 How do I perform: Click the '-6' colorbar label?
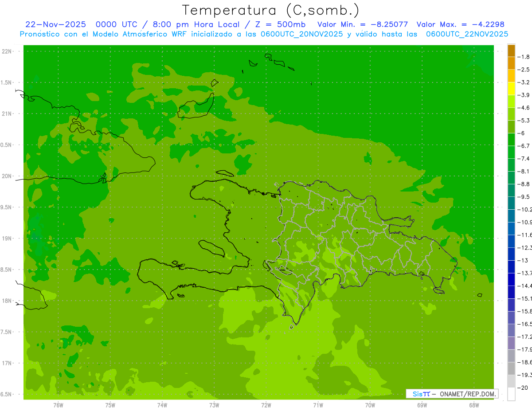tap(522, 133)
